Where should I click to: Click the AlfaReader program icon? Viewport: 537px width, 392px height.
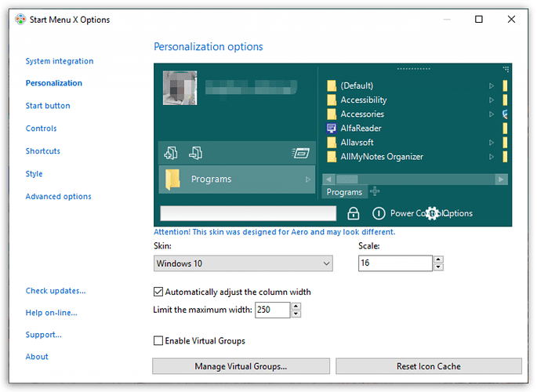tap(331, 129)
